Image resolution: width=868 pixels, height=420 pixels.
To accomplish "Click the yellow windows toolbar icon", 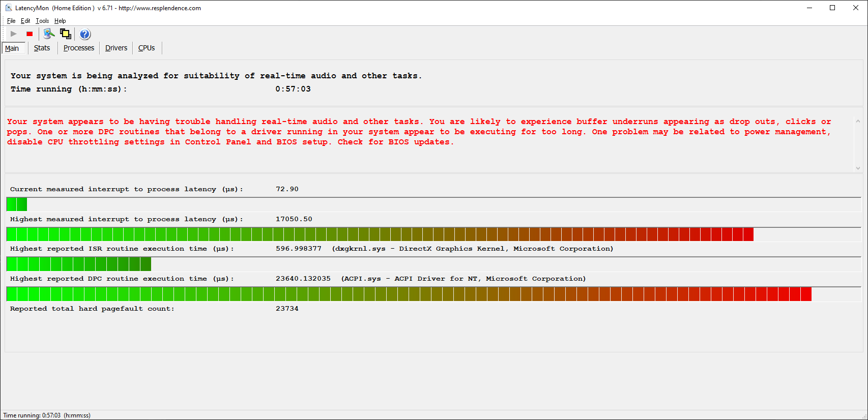I will (65, 34).
